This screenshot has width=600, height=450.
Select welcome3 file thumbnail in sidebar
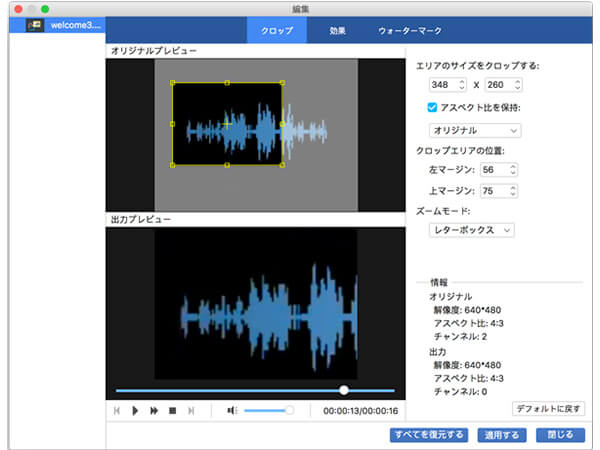coord(35,25)
